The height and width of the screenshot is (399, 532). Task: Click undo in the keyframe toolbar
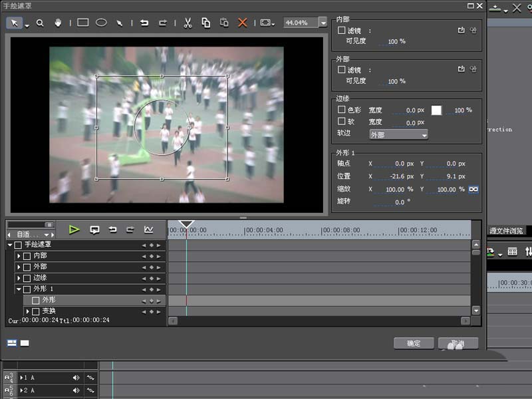coord(112,229)
